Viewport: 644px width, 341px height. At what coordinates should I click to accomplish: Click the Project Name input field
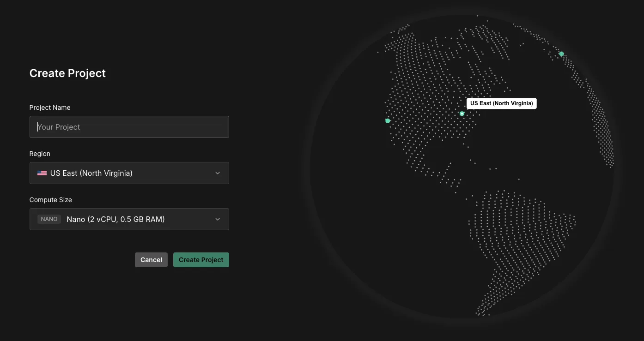click(x=129, y=127)
